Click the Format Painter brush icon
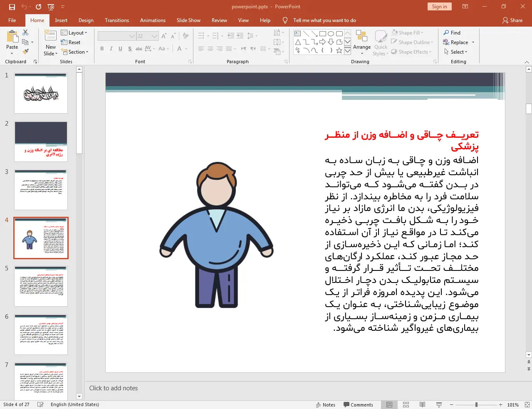532x409 pixels. tap(25, 52)
